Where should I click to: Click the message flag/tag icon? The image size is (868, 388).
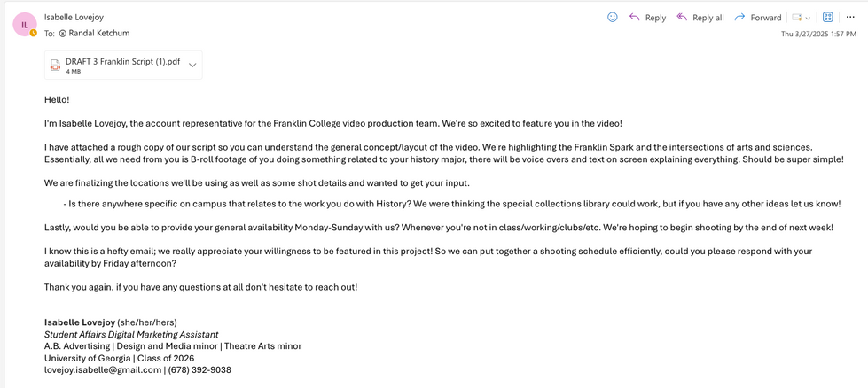[x=797, y=18]
